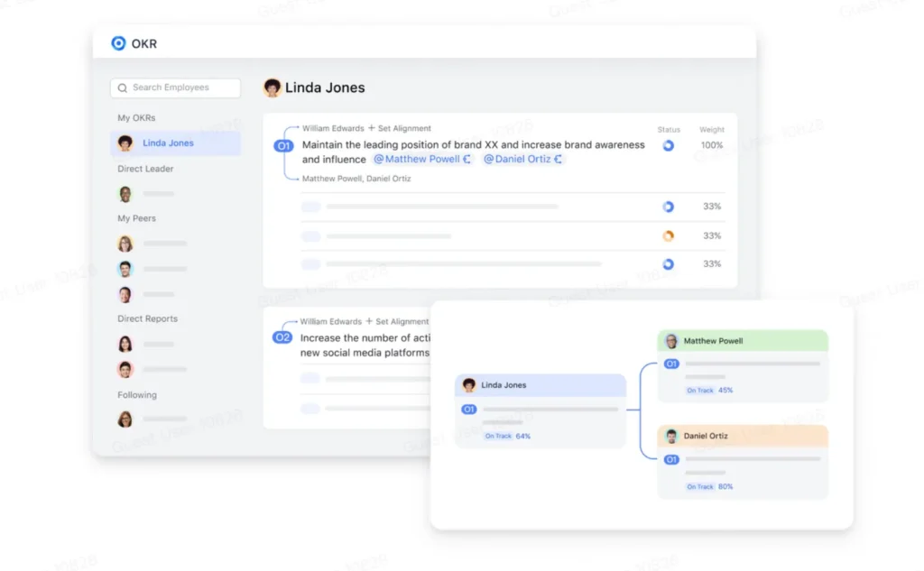Focus the Search Employees field
This screenshot has width=924, height=571.
click(175, 87)
